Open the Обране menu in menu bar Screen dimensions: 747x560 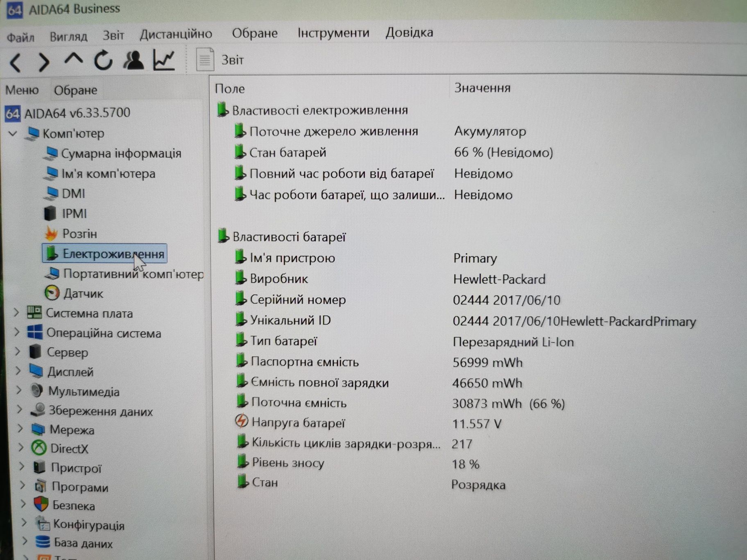[255, 33]
